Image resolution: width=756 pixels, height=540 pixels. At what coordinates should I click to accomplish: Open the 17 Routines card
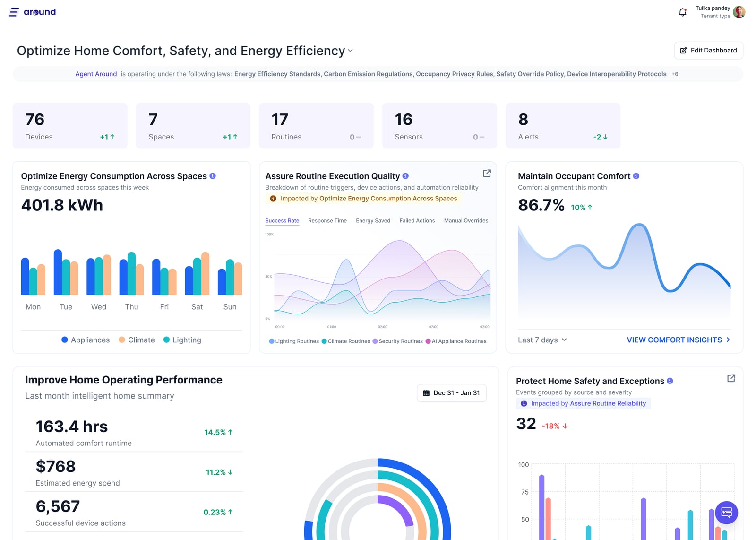pyautogui.click(x=316, y=126)
